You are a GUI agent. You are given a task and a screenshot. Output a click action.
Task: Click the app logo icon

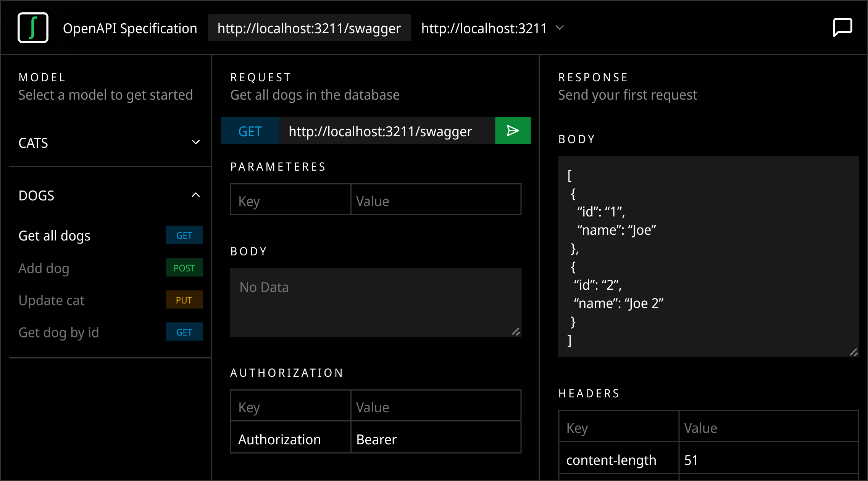[33, 27]
